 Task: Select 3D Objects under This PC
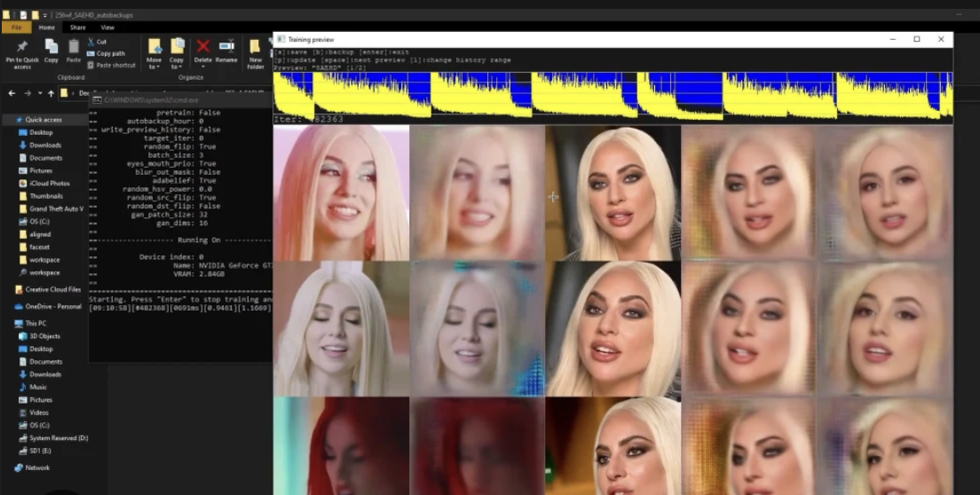39,336
